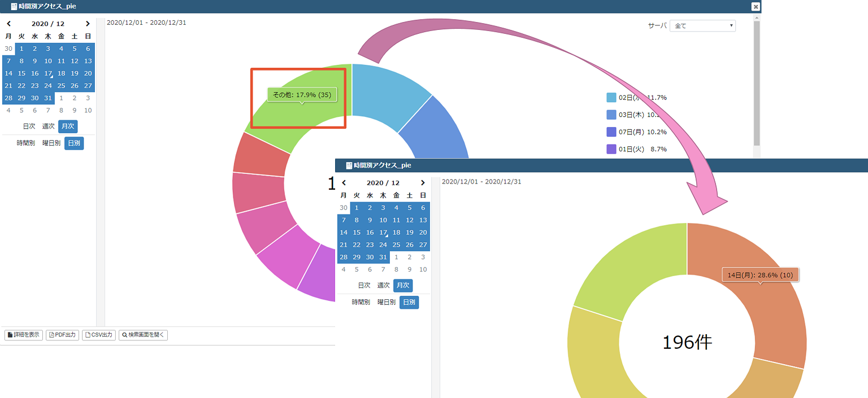The image size is (868, 398).
Task: Click date range text in back window
Action: click(x=146, y=23)
